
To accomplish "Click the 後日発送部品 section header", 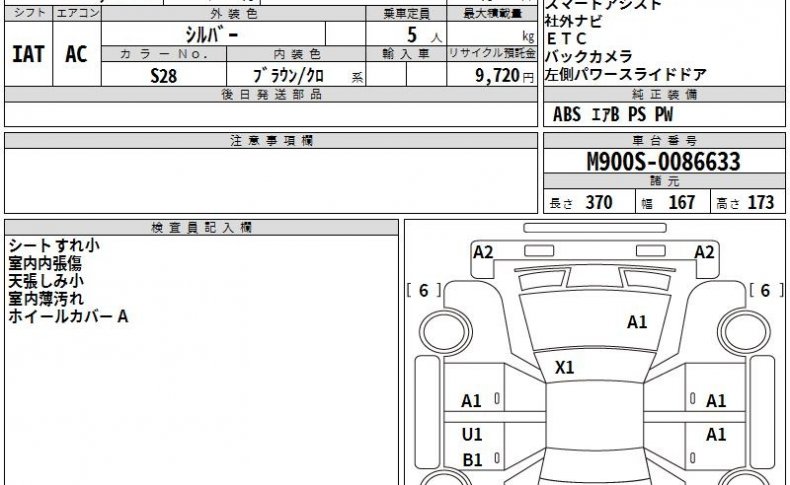I will pos(271,94).
